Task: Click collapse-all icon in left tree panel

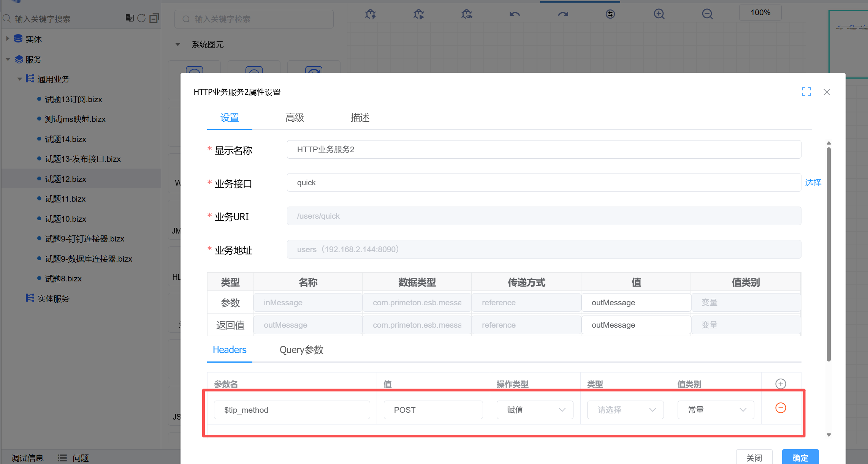Action: click(x=154, y=18)
